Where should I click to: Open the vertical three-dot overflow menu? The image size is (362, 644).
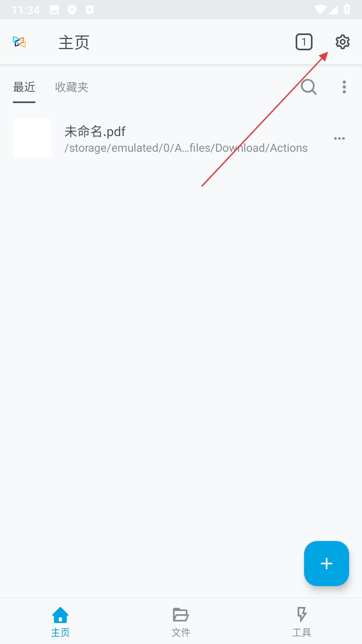pyautogui.click(x=344, y=87)
